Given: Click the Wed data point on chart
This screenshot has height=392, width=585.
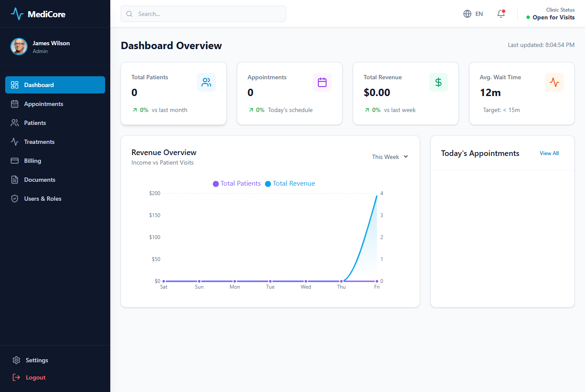Looking at the screenshot, I should click(x=306, y=281).
